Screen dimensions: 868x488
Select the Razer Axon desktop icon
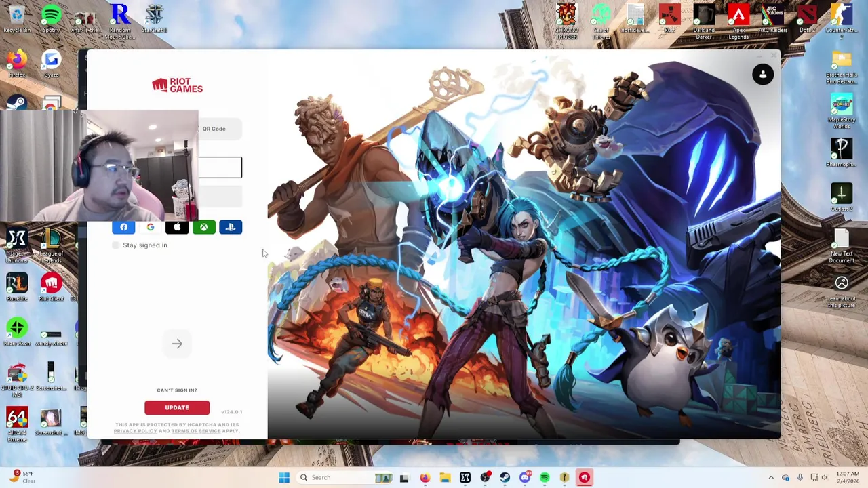tap(17, 332)
